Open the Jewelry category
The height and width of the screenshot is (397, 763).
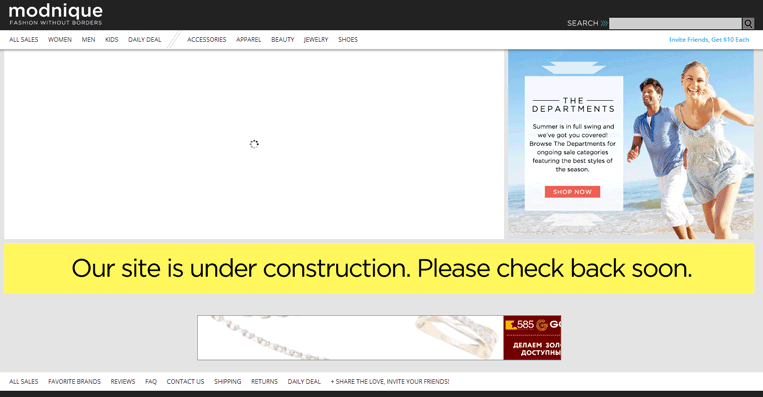316,40
